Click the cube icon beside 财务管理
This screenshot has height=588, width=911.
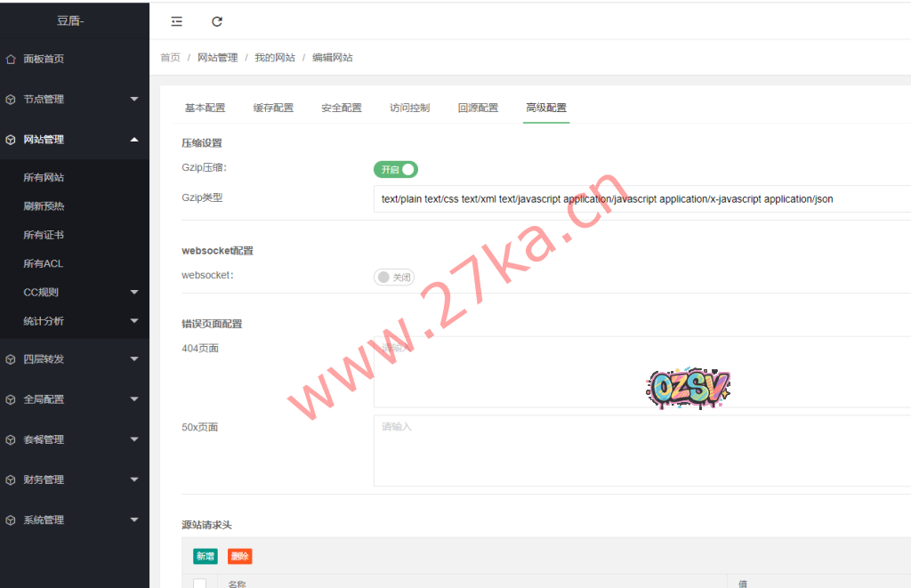point(11,479)
